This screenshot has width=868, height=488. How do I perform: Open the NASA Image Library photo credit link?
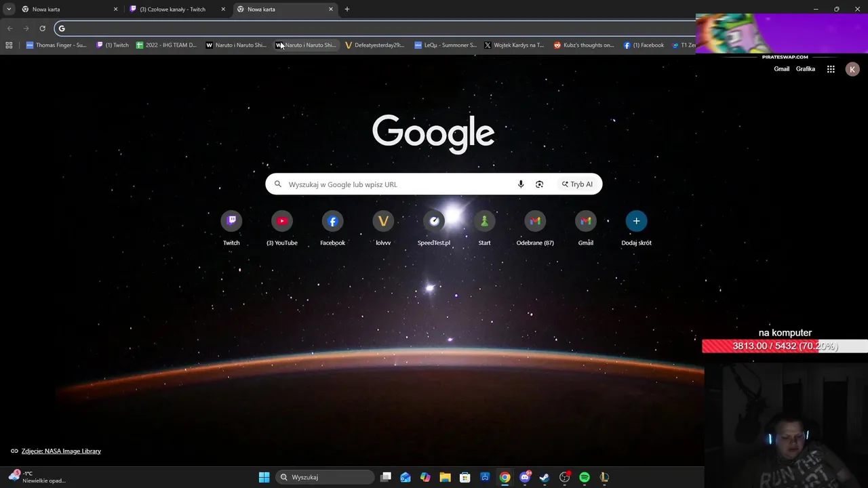click(61, 451)
